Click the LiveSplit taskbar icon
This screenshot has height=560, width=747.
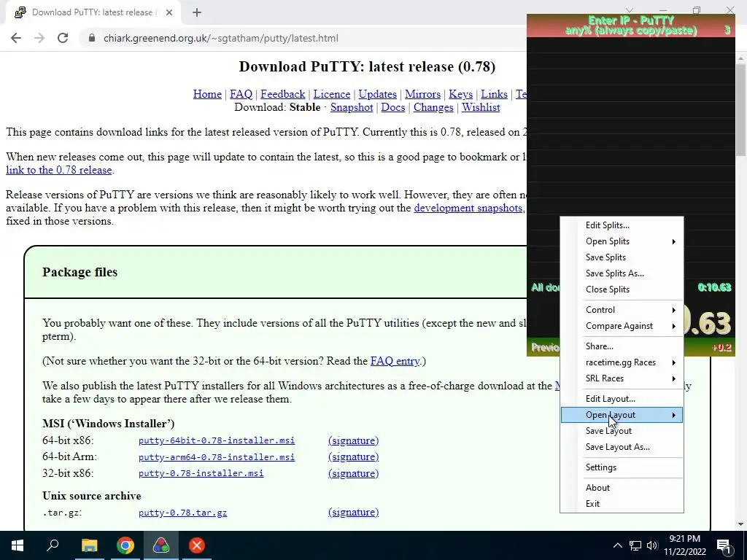[161, 545]
